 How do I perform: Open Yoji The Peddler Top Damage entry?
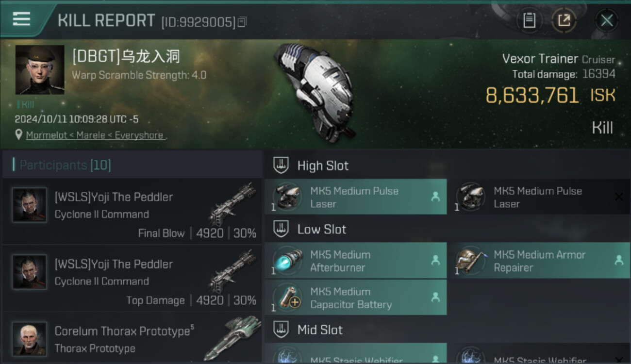(132, 279)
